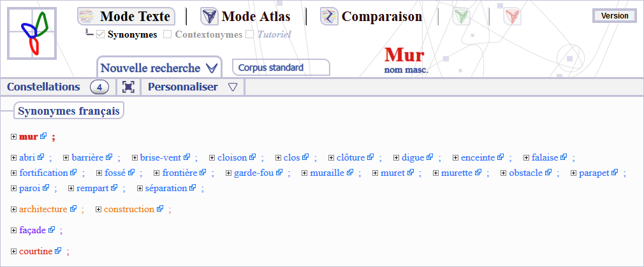Screen dimensions: 644x267
Task: Click the Corpus standard field
Action: 281,68
